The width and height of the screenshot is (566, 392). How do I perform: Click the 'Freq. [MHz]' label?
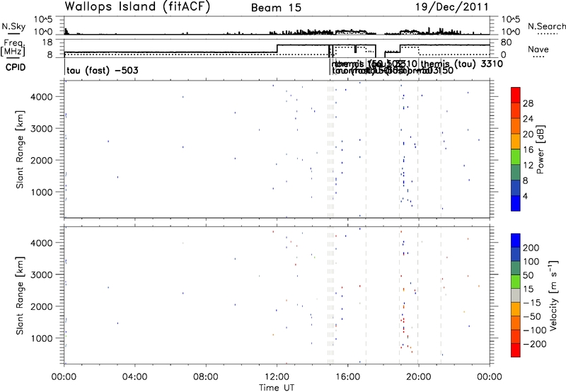click(13, 47)
